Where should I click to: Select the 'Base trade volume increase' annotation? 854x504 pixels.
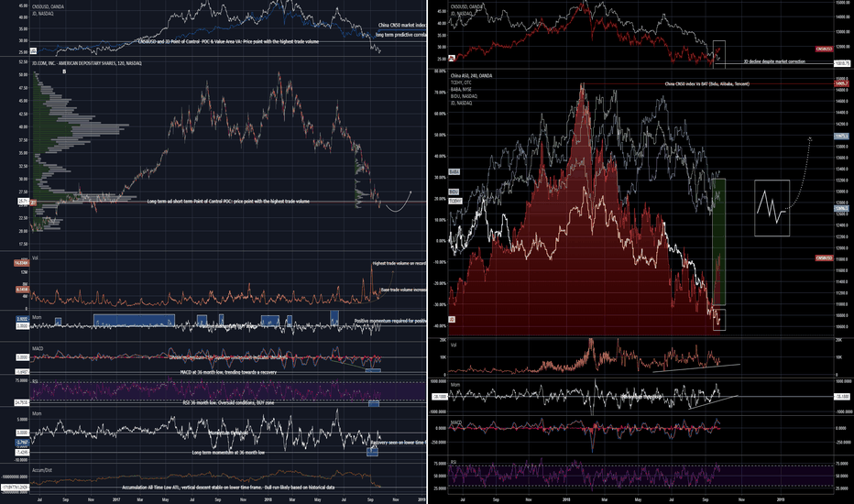pos(403,290)
